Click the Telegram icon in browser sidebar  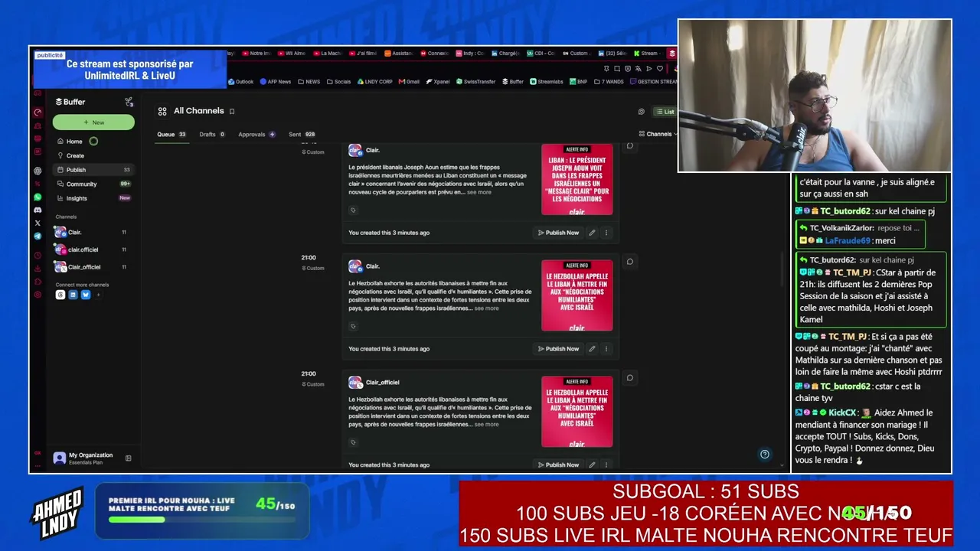[x=38, y=236]
